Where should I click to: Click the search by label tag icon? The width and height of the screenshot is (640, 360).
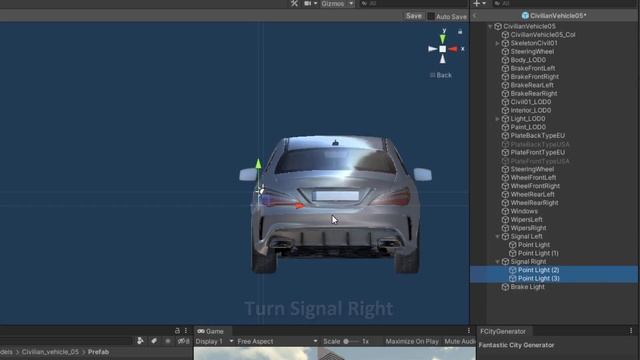[154, 341]
